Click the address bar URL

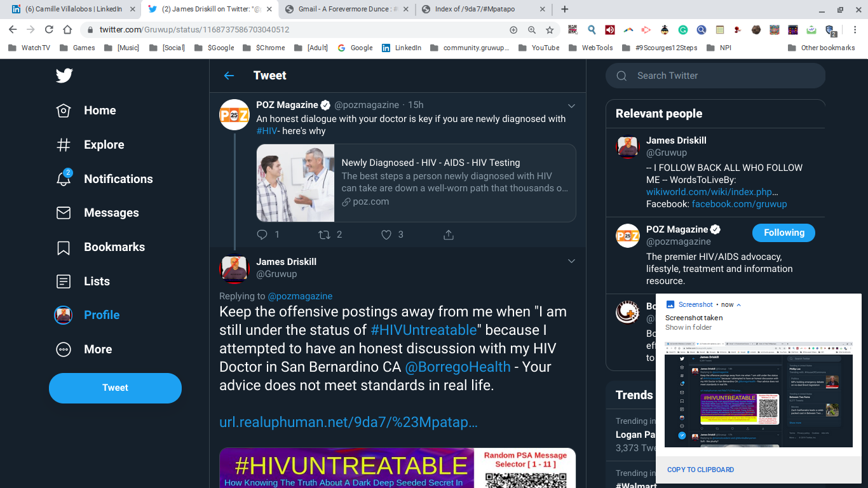(194, 30)
